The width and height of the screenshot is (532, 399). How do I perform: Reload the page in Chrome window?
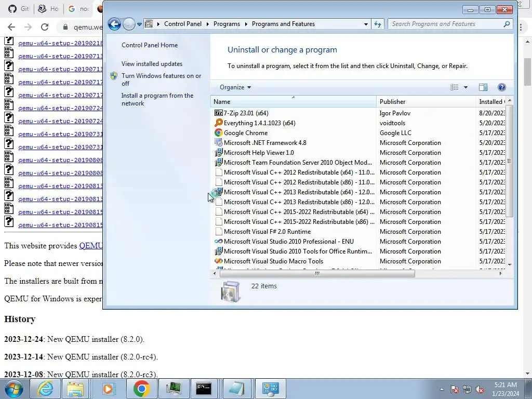coord(45,27)
